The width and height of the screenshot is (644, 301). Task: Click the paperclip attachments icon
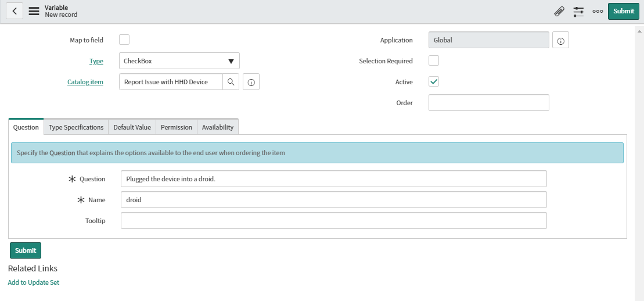pyautogui.click(x=559, y=12)
